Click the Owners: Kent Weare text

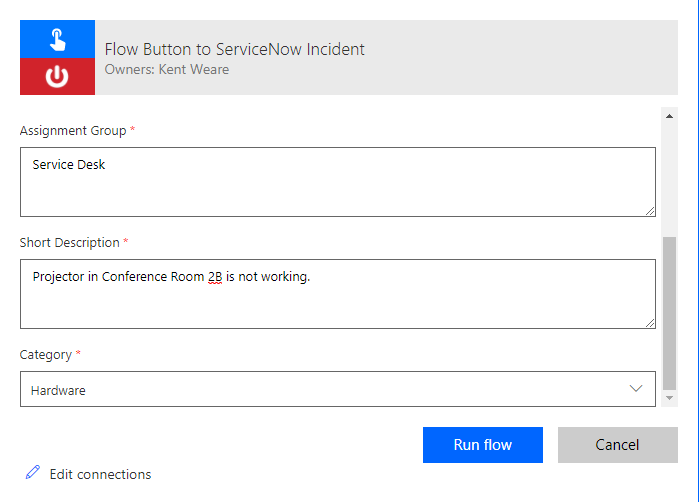coord(166,70)
